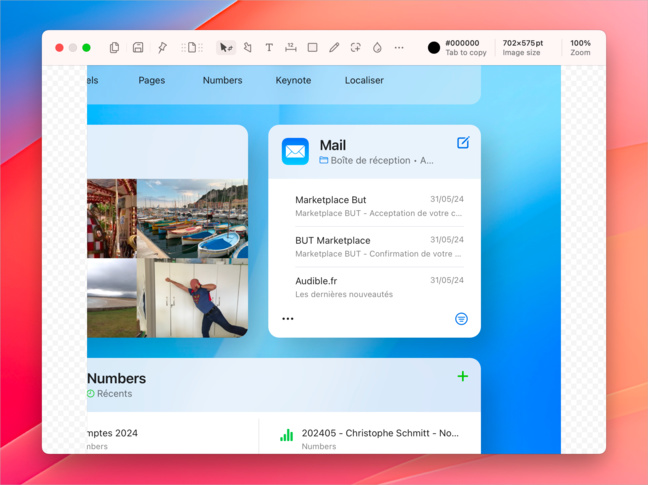Open the Numbers tab in the top bar
The height and width of the screenshot is (485, 648).
pos(222,80)
